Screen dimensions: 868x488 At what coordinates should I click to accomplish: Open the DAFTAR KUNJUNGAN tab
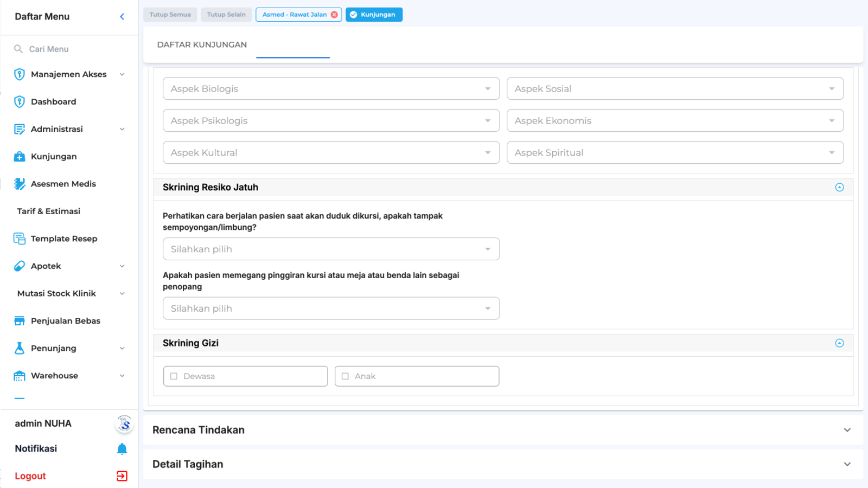tap(202, 44)
